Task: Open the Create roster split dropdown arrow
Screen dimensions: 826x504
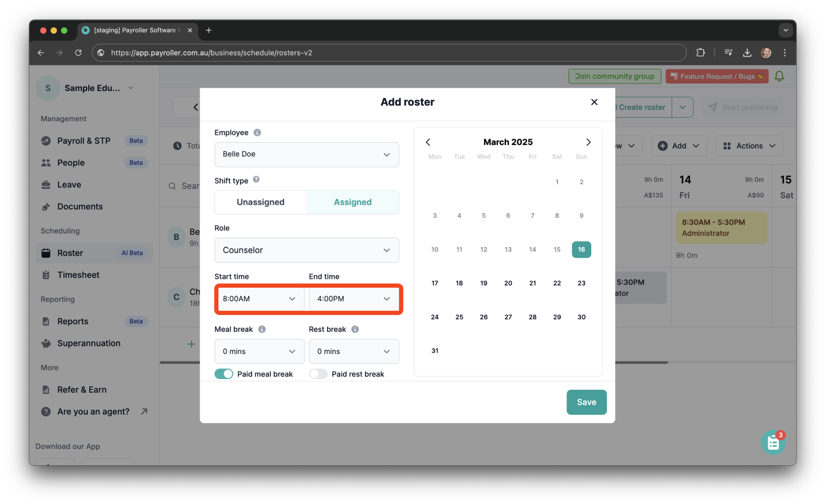Action: [683, 107]
